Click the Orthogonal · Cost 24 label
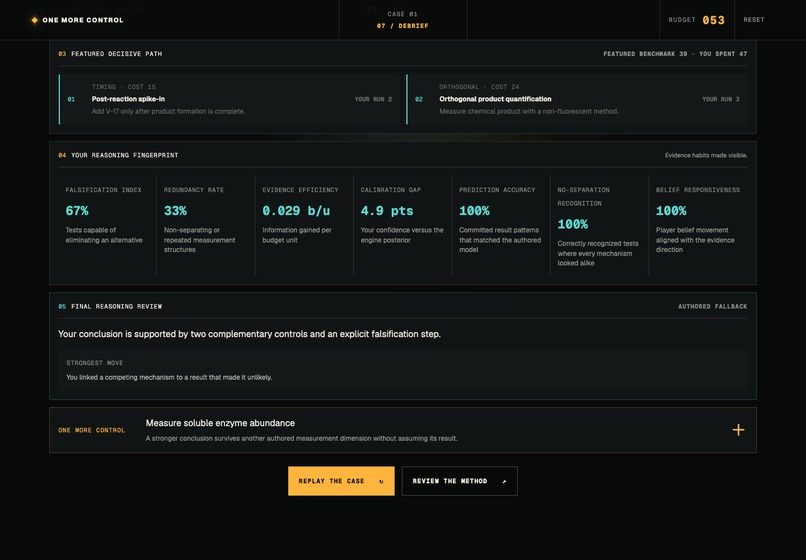Image resolution: width=806 pixels, height=560 pixels. tap(479, 87)
